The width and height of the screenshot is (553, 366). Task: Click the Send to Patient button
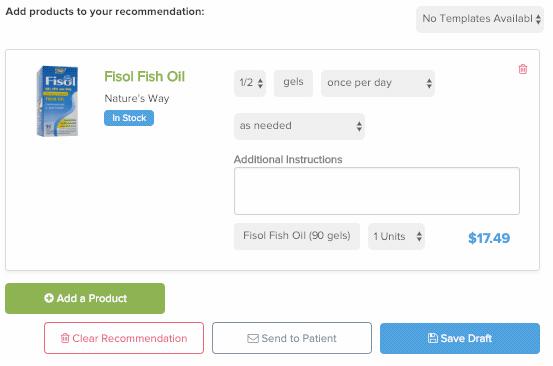(292, 338)
